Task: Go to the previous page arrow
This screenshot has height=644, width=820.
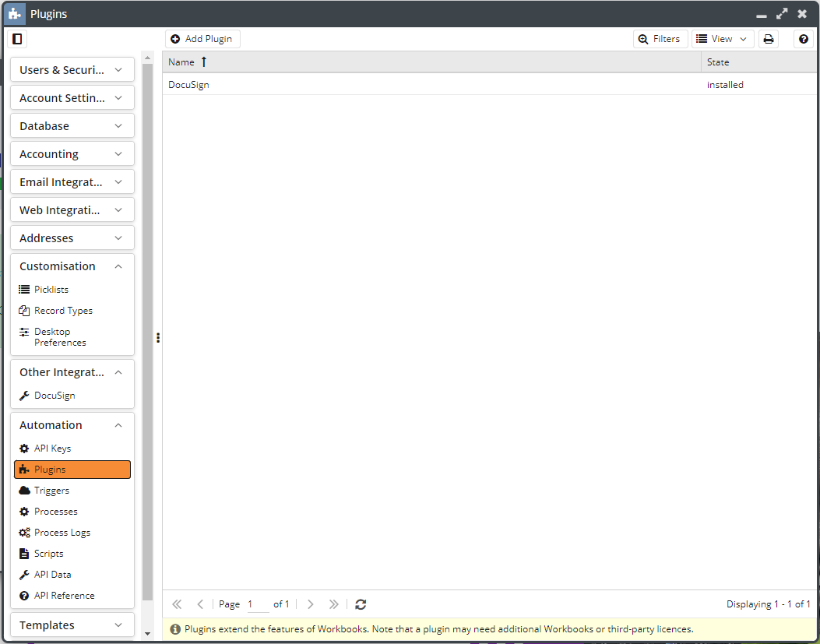Action: 200,604
